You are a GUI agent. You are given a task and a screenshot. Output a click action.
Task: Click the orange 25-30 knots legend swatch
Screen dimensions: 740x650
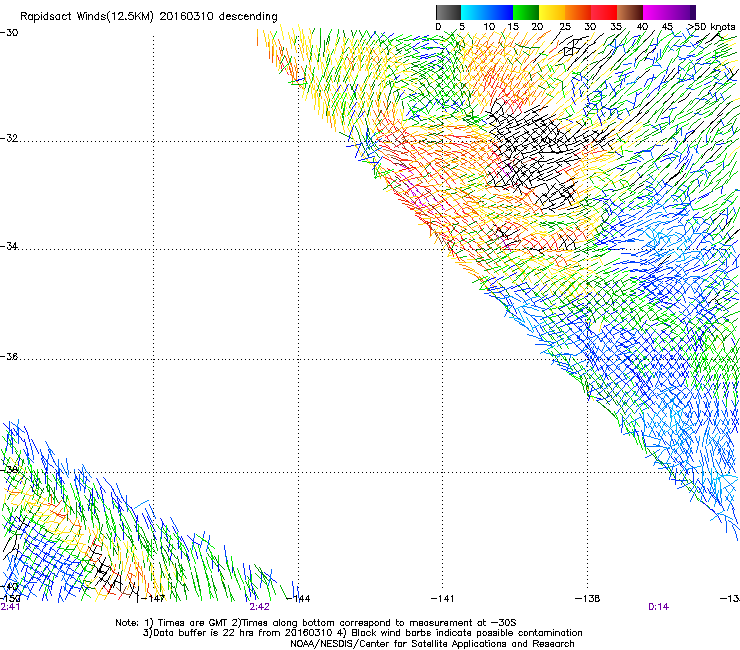click(578, 12)
